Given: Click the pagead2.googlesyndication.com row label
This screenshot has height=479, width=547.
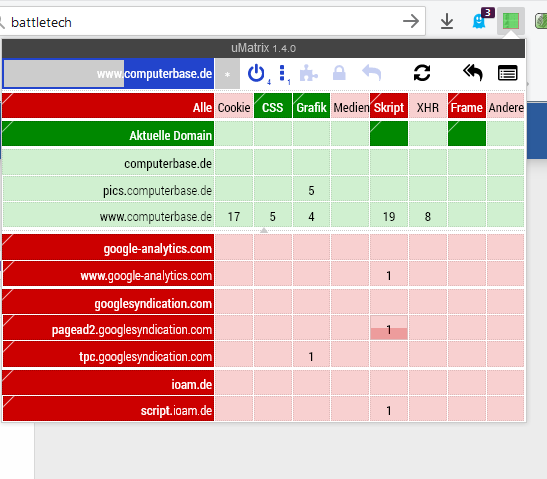Looking at the screenshot, I should (108, 328).
